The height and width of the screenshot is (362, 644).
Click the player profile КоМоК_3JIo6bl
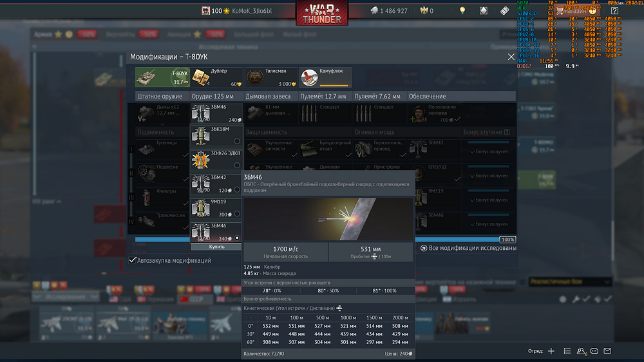coord(236,11)
